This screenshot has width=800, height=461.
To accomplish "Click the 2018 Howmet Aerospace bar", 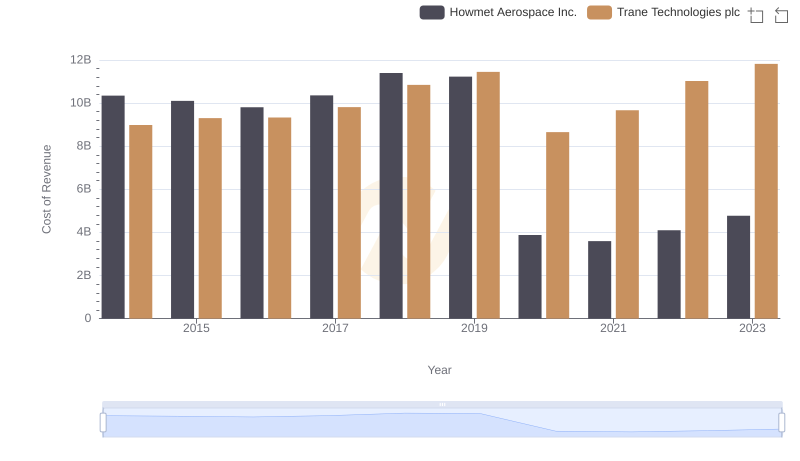I will 391,196.
